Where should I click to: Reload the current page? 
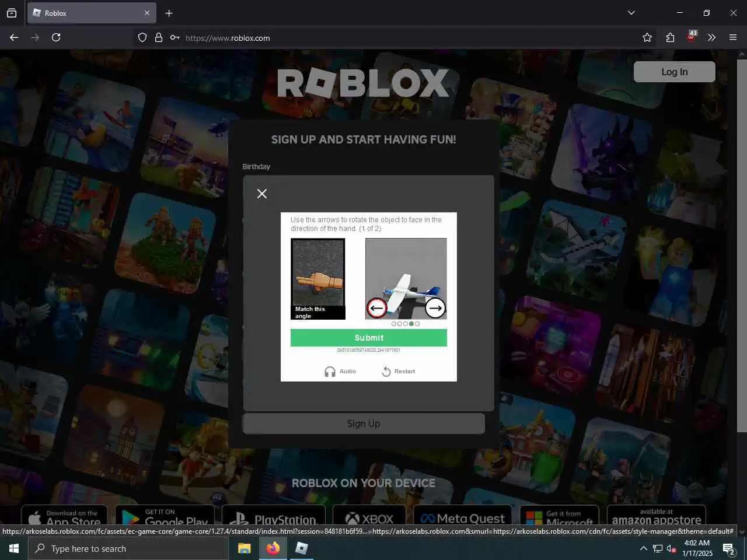coord(56,37)
